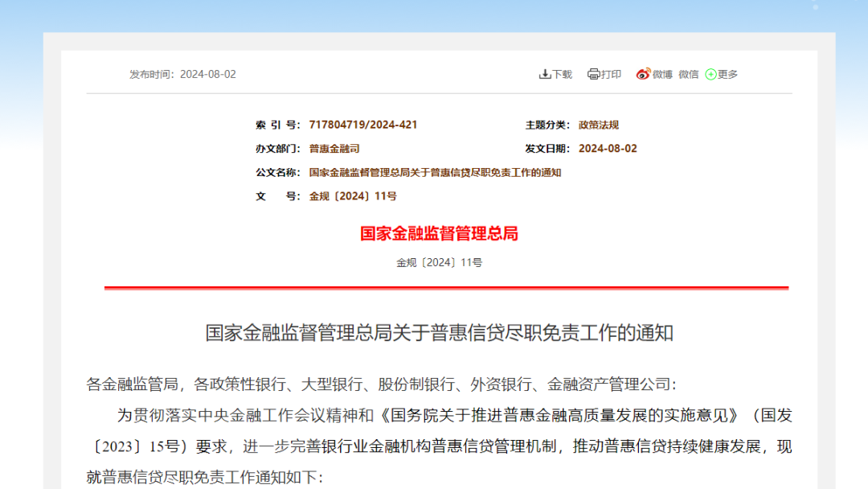Click document number 金规〔2024〕11号
The width and height of the screenshot is (868, 489).
point(354,195)
